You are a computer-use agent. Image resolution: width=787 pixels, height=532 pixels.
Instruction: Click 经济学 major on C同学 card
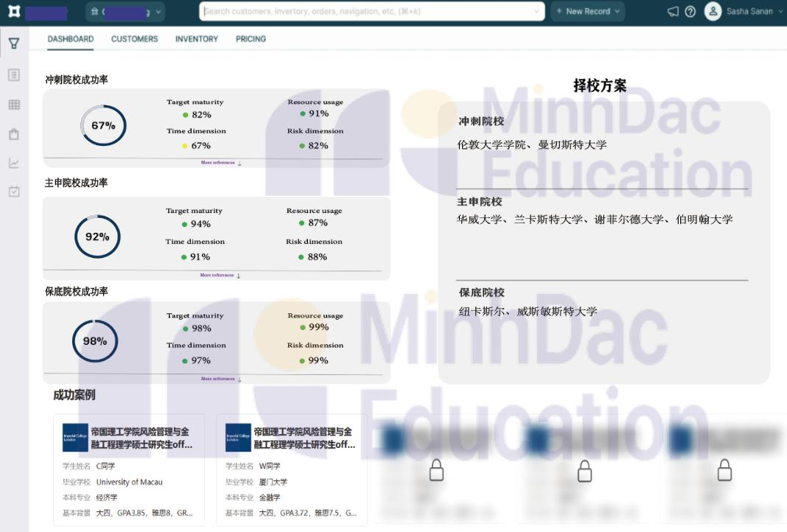pyautogui.click(x=107, y=497)
